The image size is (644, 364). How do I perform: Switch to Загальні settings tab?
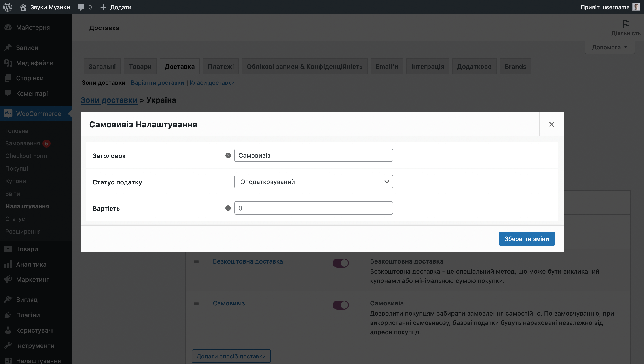tap(102, 67)
